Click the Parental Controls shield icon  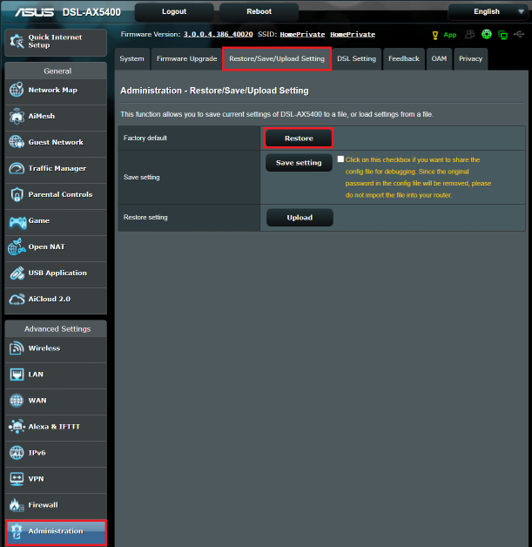(16, 194)
